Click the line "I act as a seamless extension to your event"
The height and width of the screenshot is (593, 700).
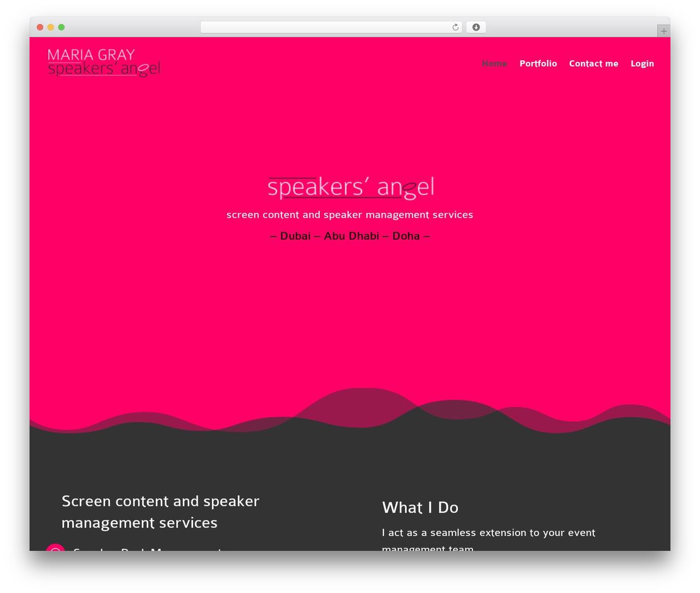coord(488,533)
